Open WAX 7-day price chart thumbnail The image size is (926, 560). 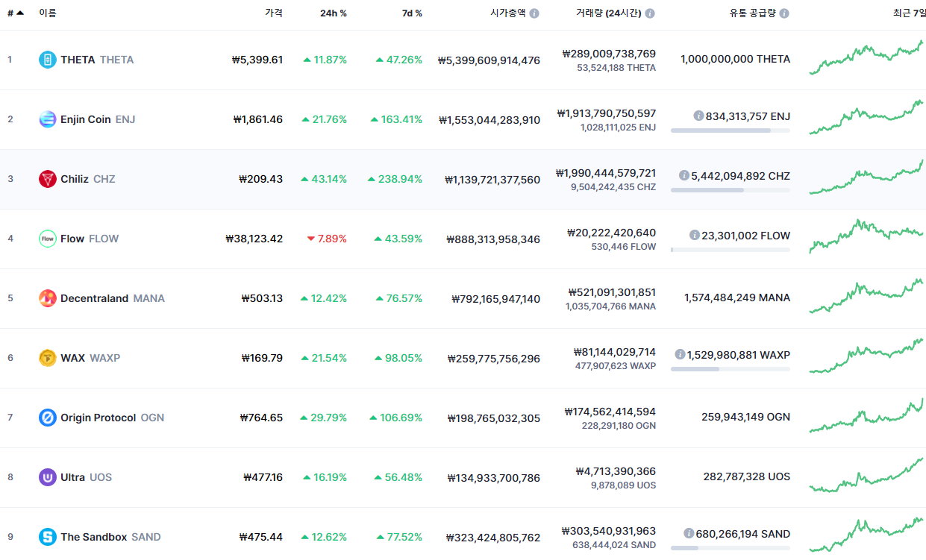867,356
